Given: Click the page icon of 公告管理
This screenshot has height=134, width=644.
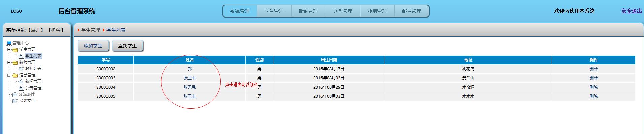Looking at the screenshot, I should coord(21,88).
